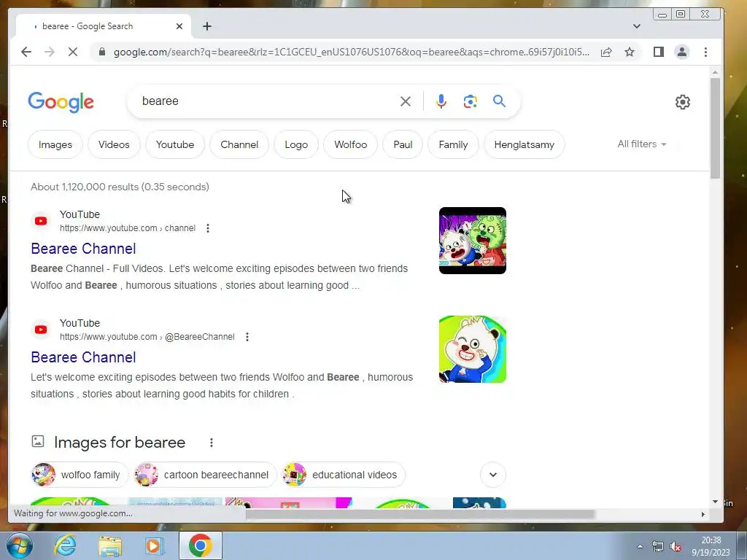Click the vertical scrollbar thumb
Image resolution: width=747 pixels, height=560 pixels.
[x=715, y=128]
